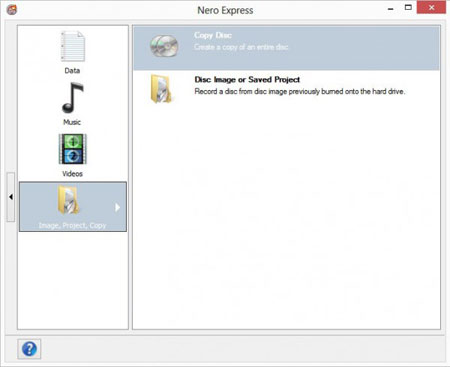
Task: Click the Disc Image folder icon
Action: pos(161,89)
